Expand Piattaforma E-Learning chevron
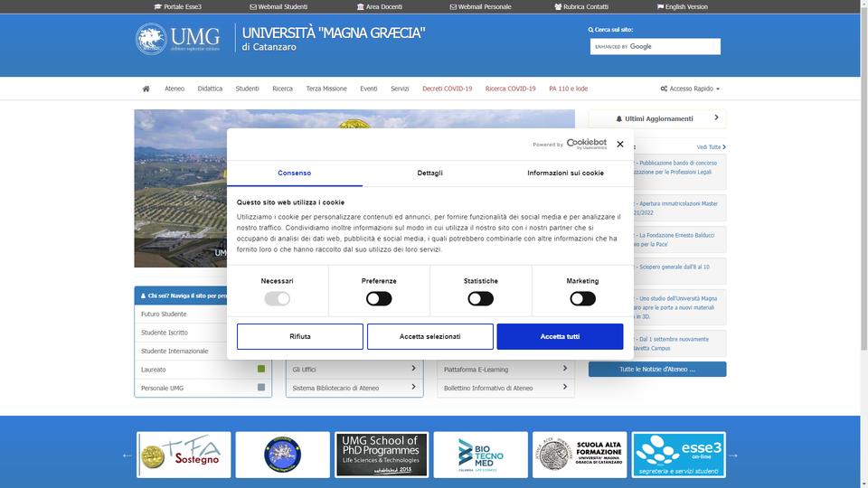Screen dimensions: 868x488 pos(564,369)
